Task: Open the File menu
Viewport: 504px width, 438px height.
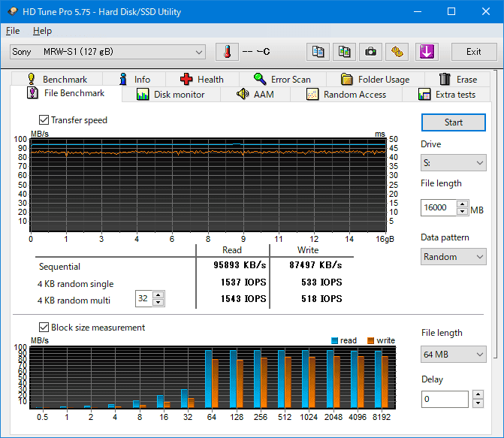Action: coord(13,31)
